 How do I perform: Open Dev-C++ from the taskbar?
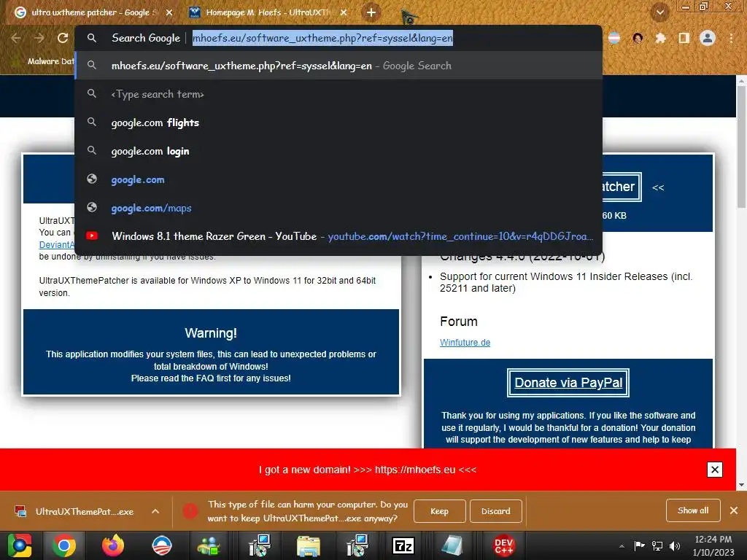[x=503, y=545]
